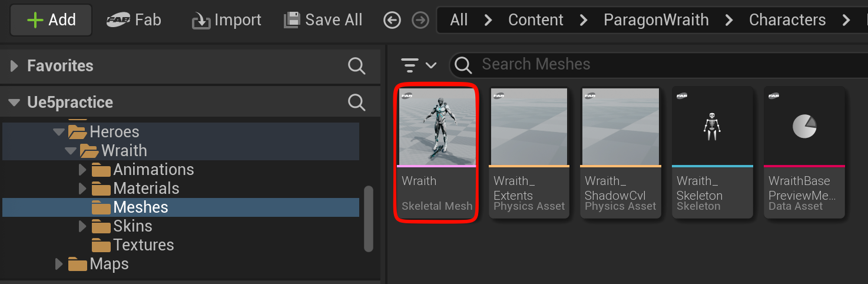Viewport: 868px width, 284px height.
Task: Click the Import button
Action: click(x=227, y=20)
